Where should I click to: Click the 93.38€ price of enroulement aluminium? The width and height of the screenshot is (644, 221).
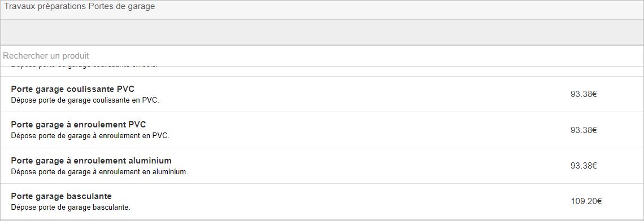click(x=583, y=166)
